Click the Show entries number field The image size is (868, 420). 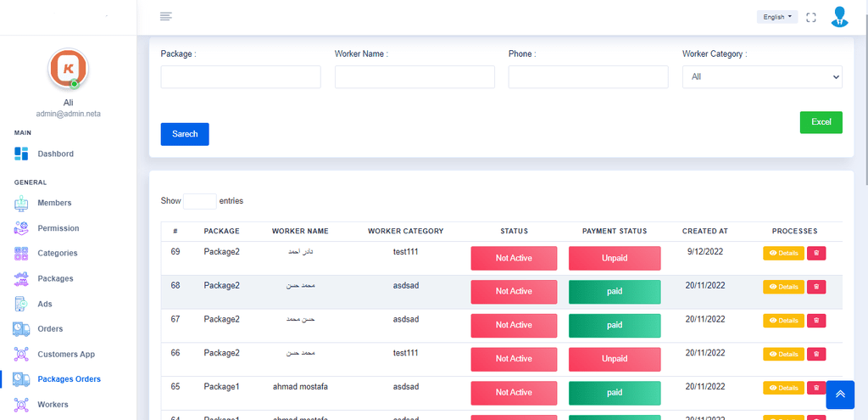[200, 201]
